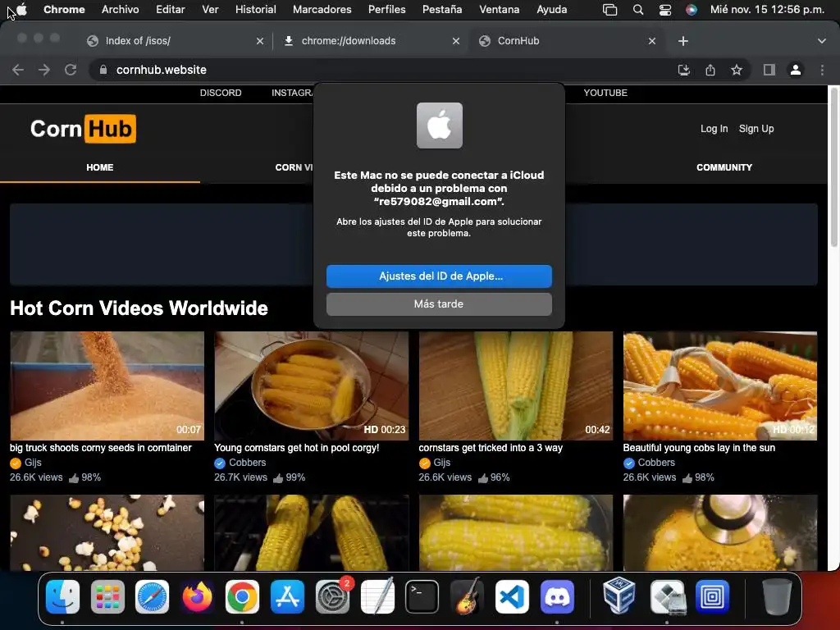
Task: Go back in Chrome history
Action: [x=18, y=70]
